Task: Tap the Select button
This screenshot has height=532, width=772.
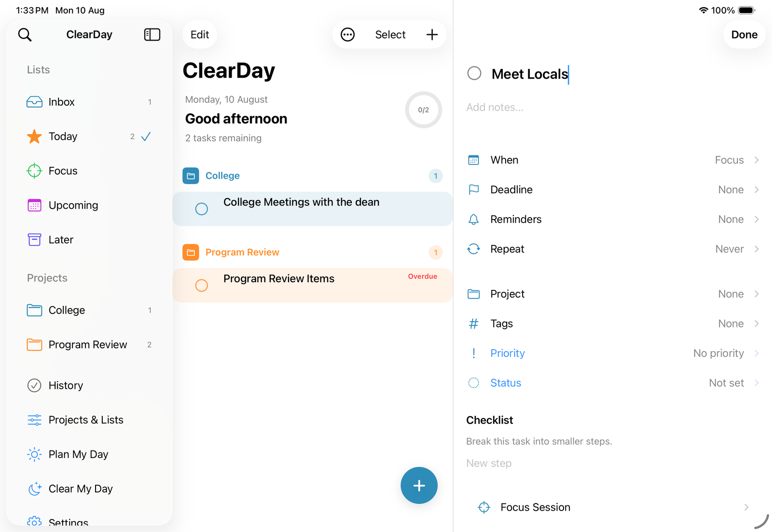Action: tap(390, 35)
